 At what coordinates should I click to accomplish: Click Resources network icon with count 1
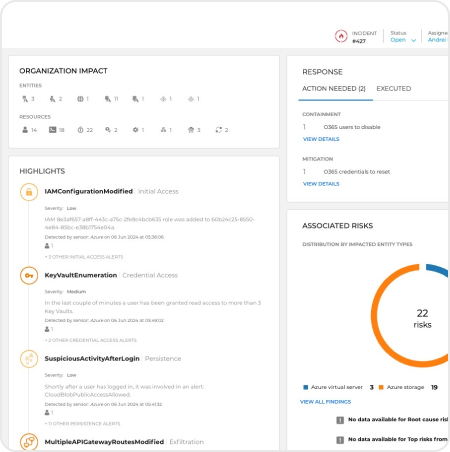163,130
